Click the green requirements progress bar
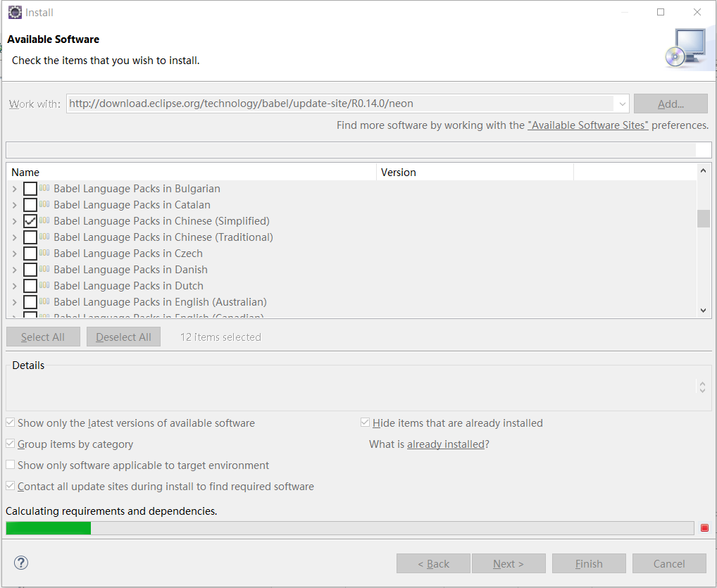 (x=49, y=528)
